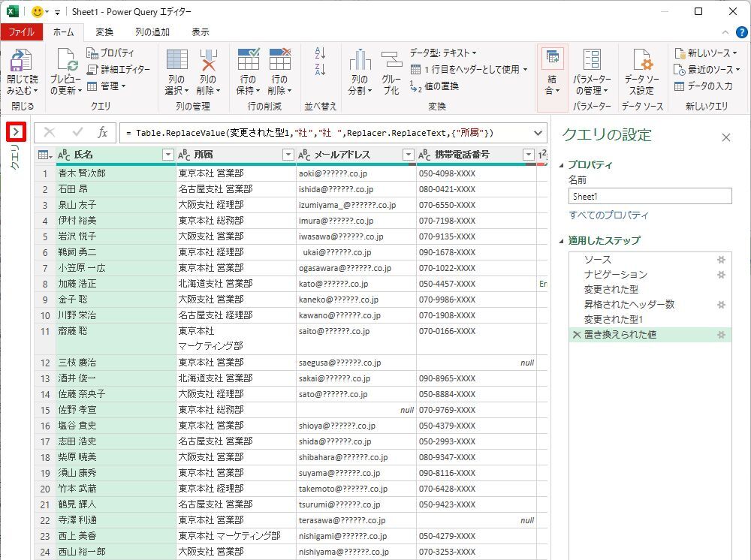Switch to the 変換 tab
Image resolution: width=751 pixels, height=560 pixels.
pos(104,32)
